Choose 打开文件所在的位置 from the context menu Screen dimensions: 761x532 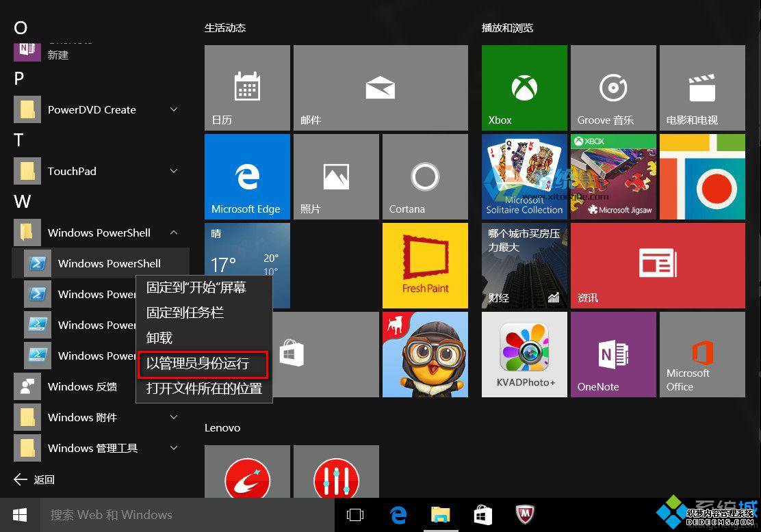[x=204, y=389]
